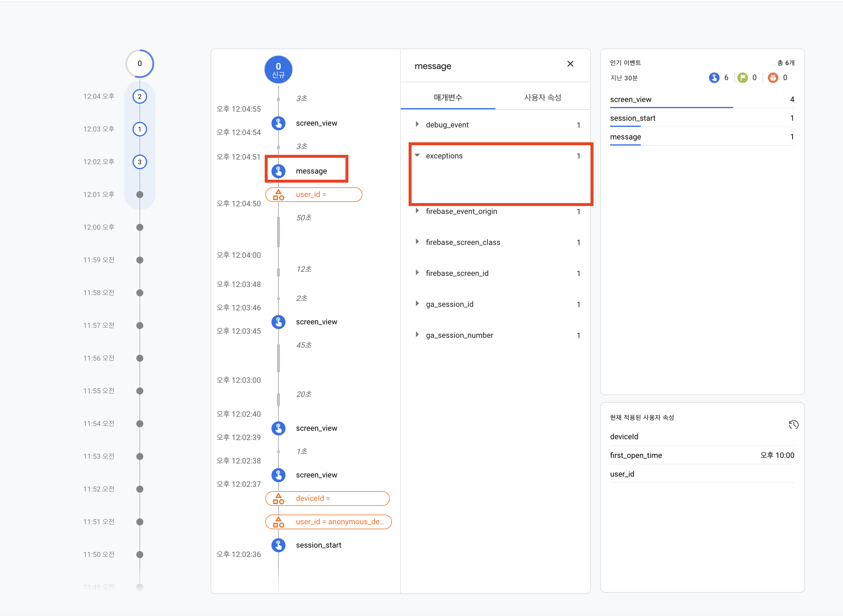This screenshot has height=616, width=843.
Task: Select the 12:02 오후 minute bubble with 3
Action: click(140, 162)
